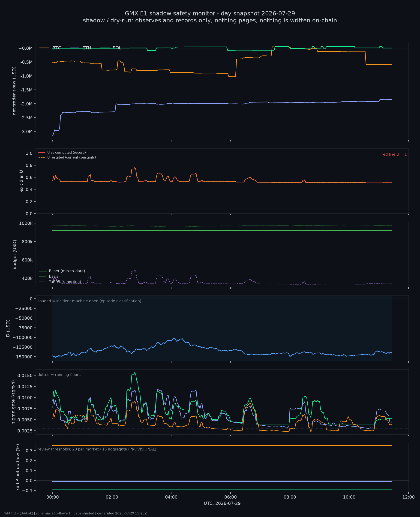Click the BTC legend line swatch
This screenshot has width=420, height=517.
tap(44, 48)
